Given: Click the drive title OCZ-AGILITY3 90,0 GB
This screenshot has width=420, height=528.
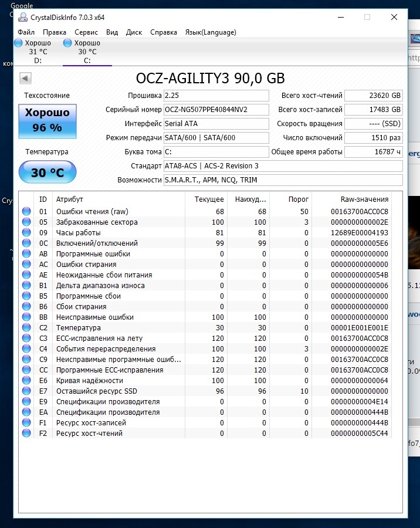Looking at the screenshot, I should click(x=210, y=79).
